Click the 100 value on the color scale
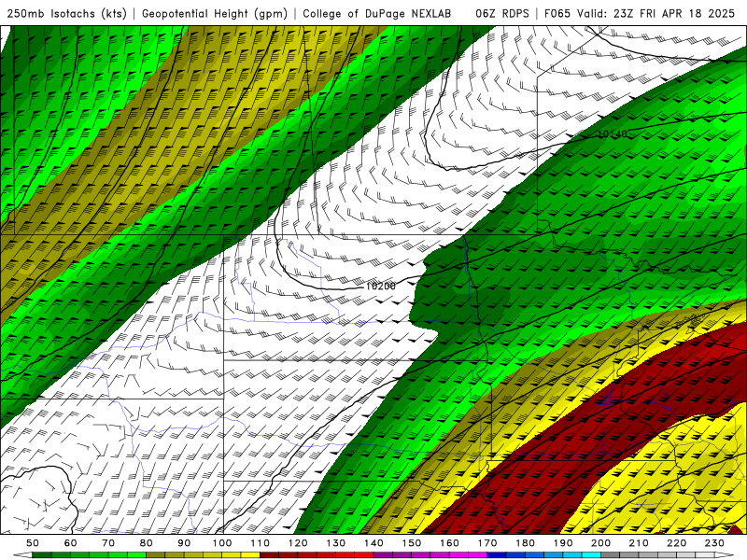This screenshot has height=560, width=747. click(222, 543)
